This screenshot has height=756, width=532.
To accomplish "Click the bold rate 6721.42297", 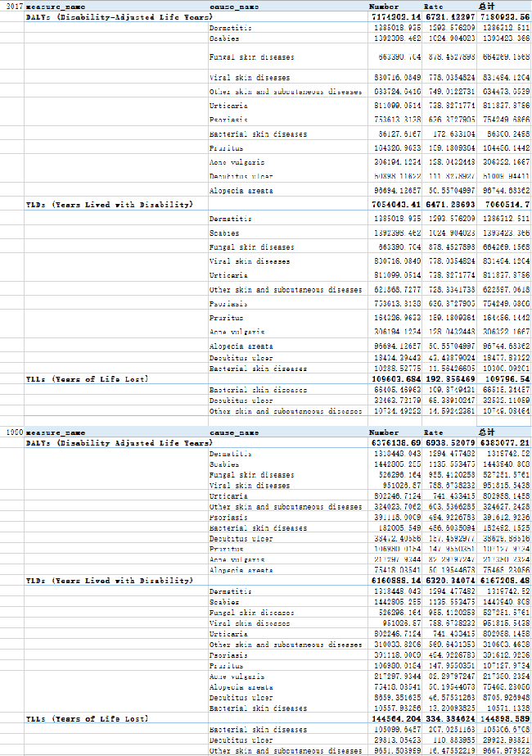I will coord(450,17).
